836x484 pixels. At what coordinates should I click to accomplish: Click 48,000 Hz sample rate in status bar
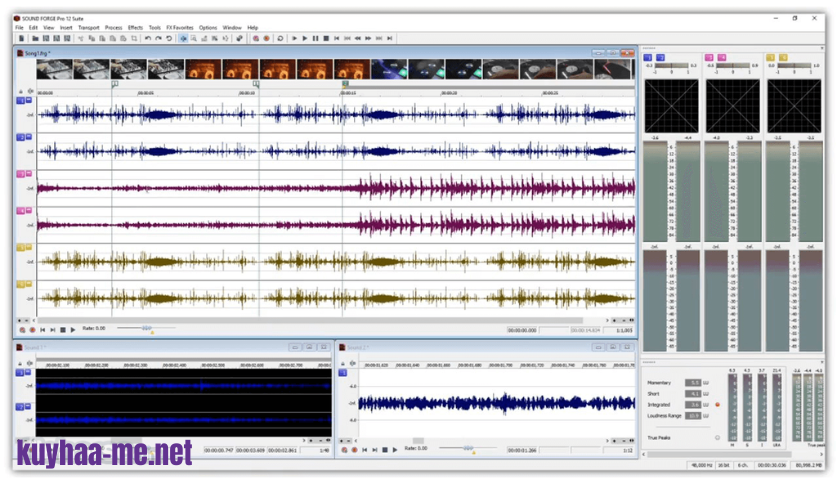[x=702, y=465]
